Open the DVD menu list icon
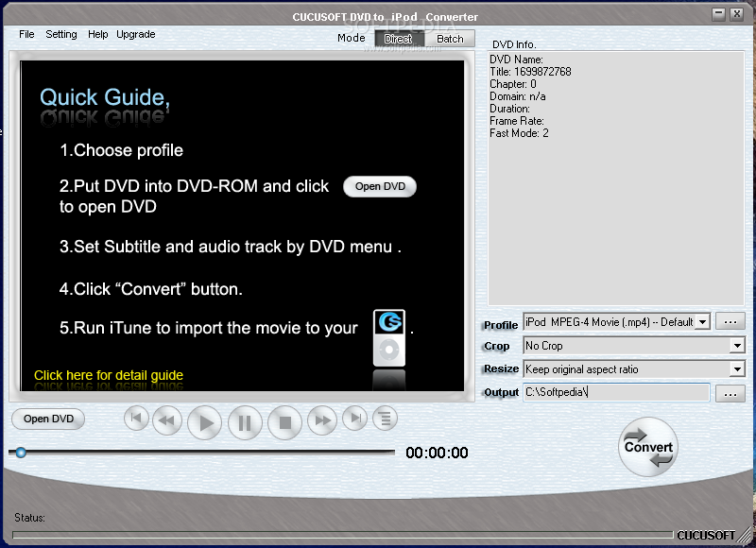 tap(385, 419)
